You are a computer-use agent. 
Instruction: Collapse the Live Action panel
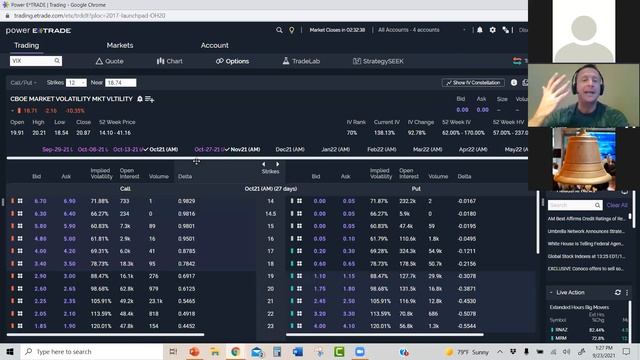pos(551,292)
